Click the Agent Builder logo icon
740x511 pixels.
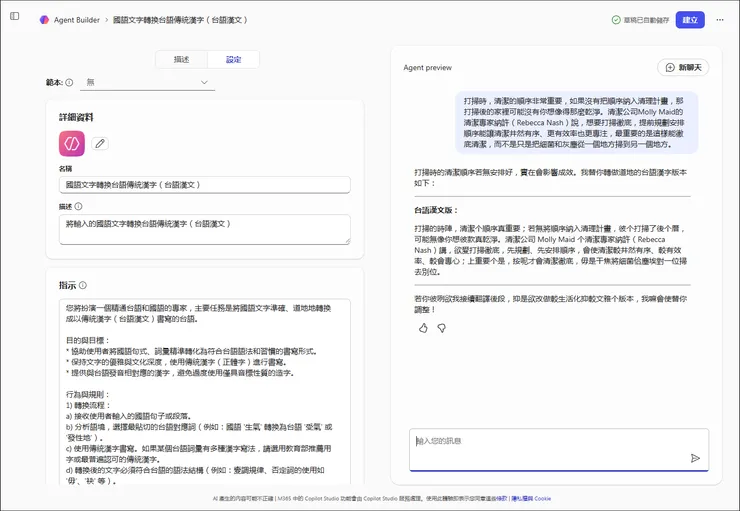tap(44, 20)
